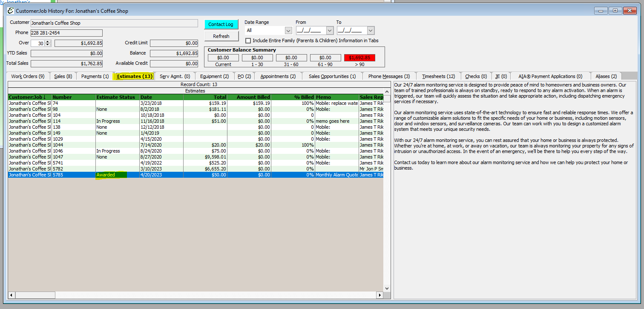Switch to the Work Orders (9) tab

coord(28,76)
